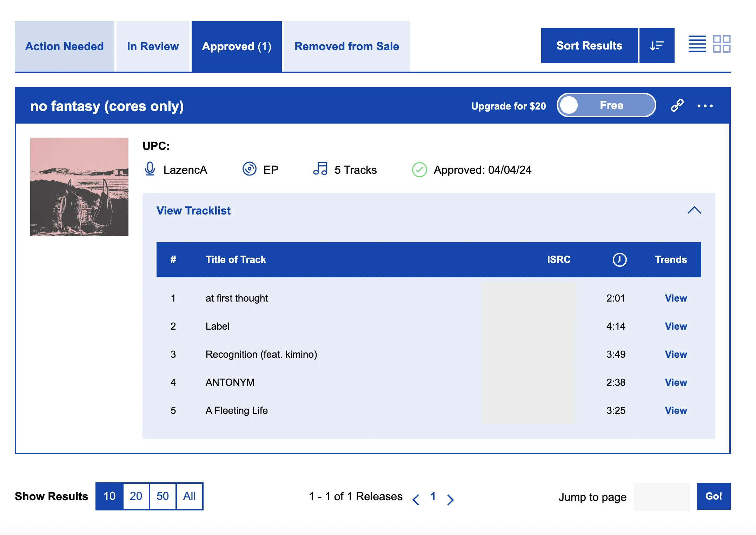
Task: Copy release link via chain icon
Action: pos(677,105)
